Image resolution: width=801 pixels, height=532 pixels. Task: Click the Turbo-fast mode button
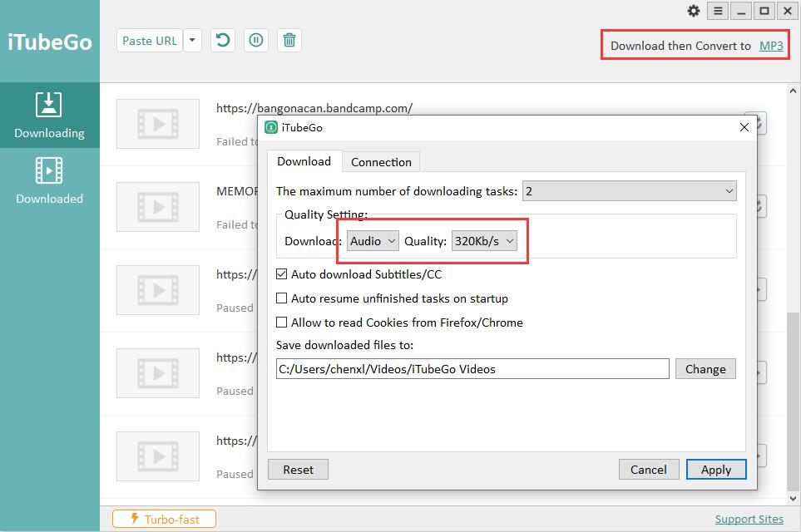coord(165,519)
